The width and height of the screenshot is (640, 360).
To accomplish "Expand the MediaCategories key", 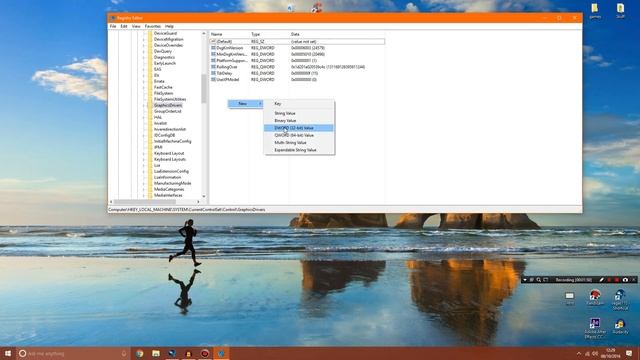I will [x=144, y=189].
